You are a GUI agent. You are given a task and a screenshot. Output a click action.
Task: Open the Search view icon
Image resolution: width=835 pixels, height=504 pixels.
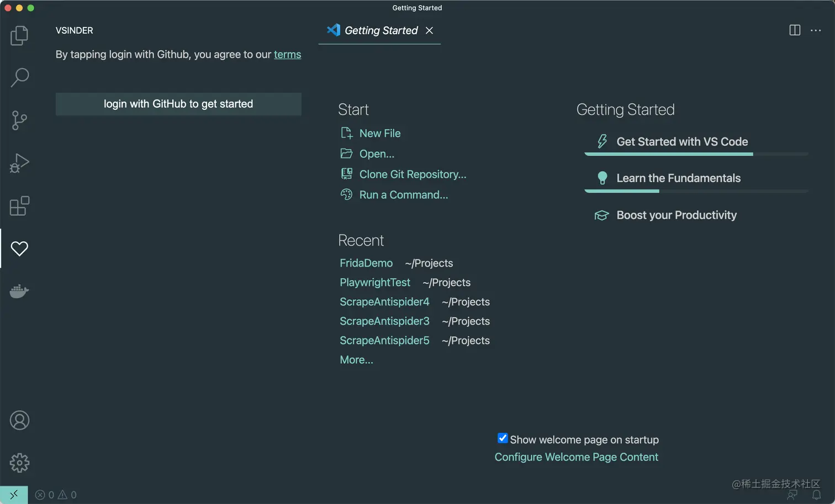point(19,77)
